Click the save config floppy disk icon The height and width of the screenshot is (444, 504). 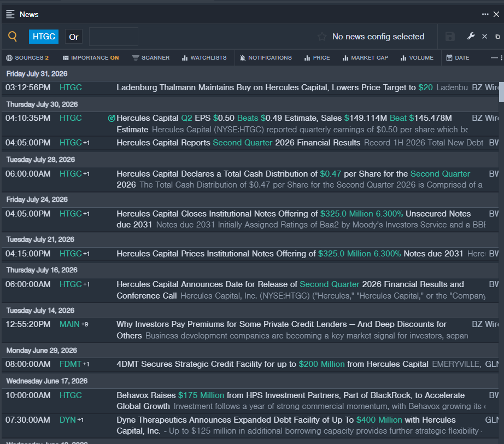[450, 36]
